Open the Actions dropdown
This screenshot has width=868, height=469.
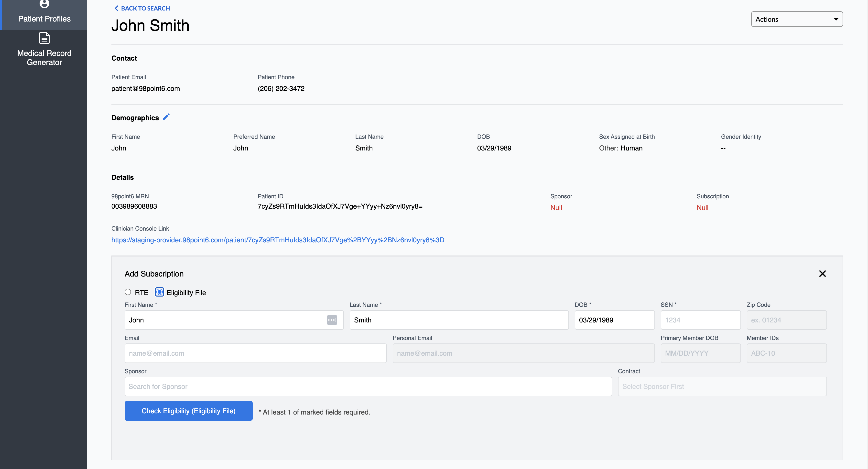[x=797, y=19]
